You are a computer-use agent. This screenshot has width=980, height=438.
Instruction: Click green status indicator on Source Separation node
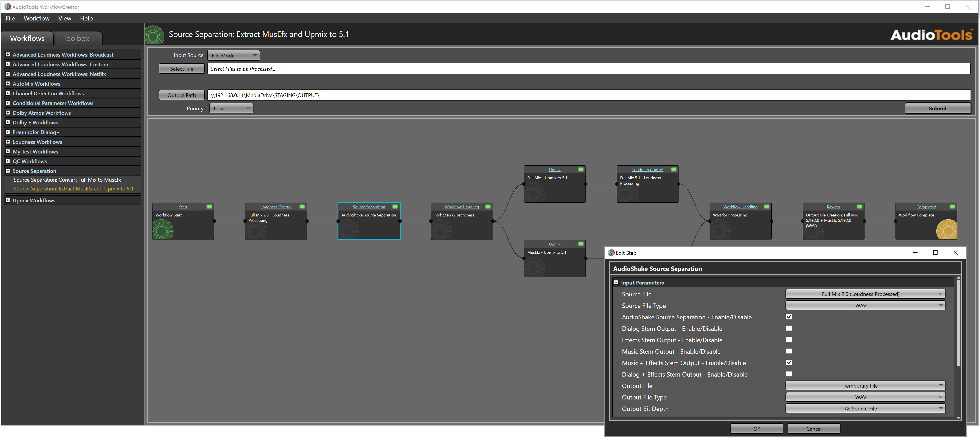395,207
